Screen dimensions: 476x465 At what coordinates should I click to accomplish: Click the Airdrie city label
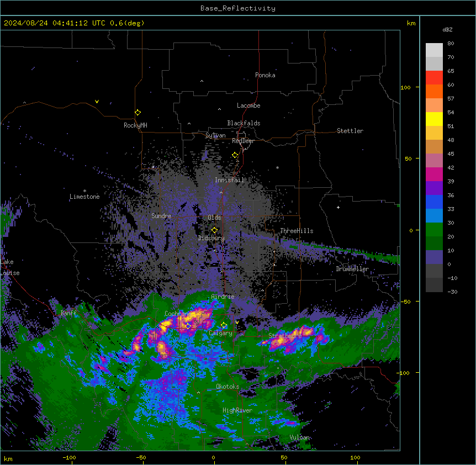223,297
